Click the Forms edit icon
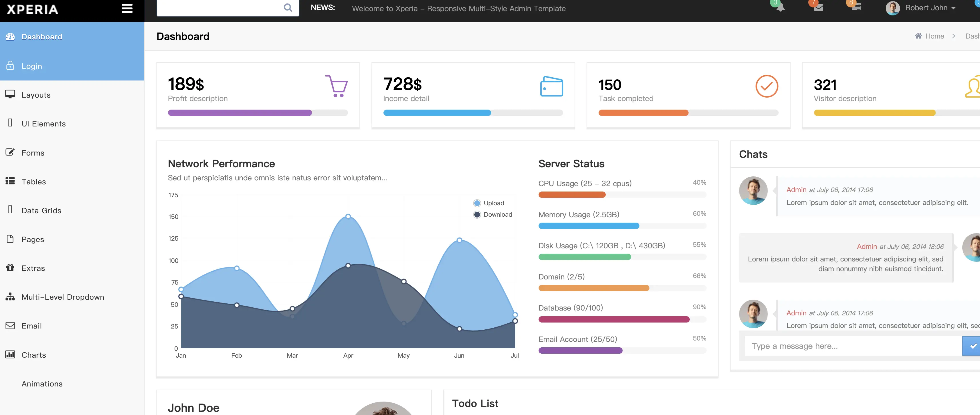Screen dimensions: 980x415 coord(10,152)
